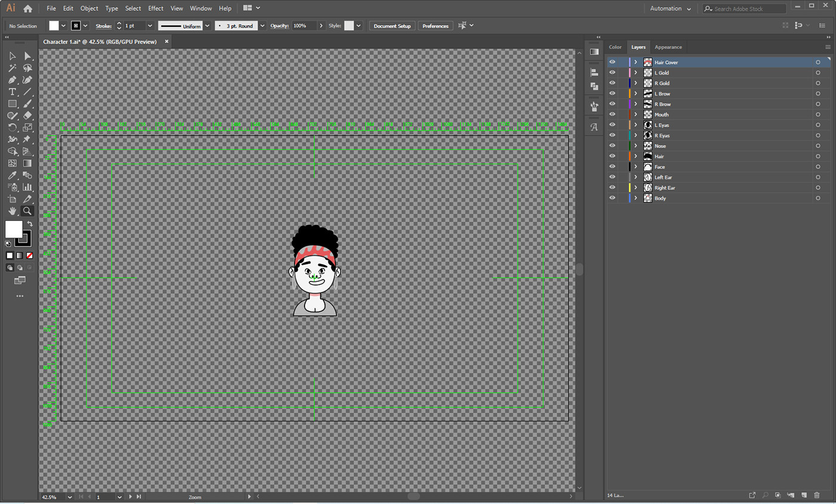
Task: Open the Preferences button
Action: pos(435,26)
